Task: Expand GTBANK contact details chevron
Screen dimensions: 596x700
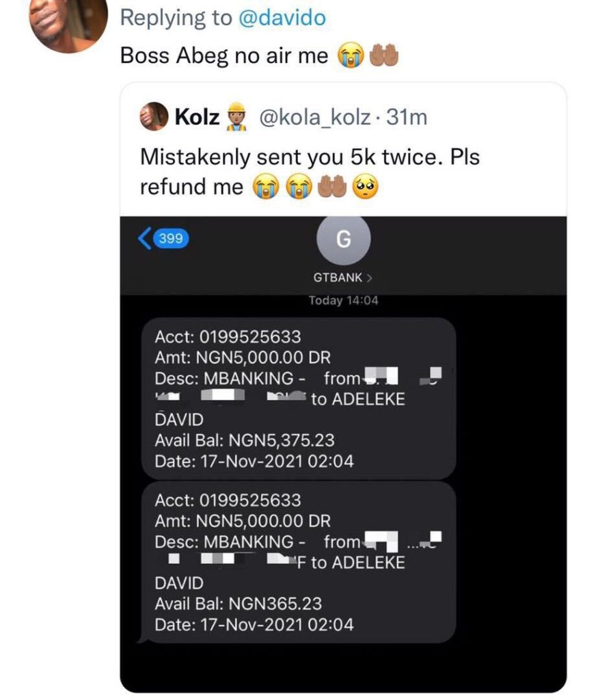Action: tap(370, 278)
